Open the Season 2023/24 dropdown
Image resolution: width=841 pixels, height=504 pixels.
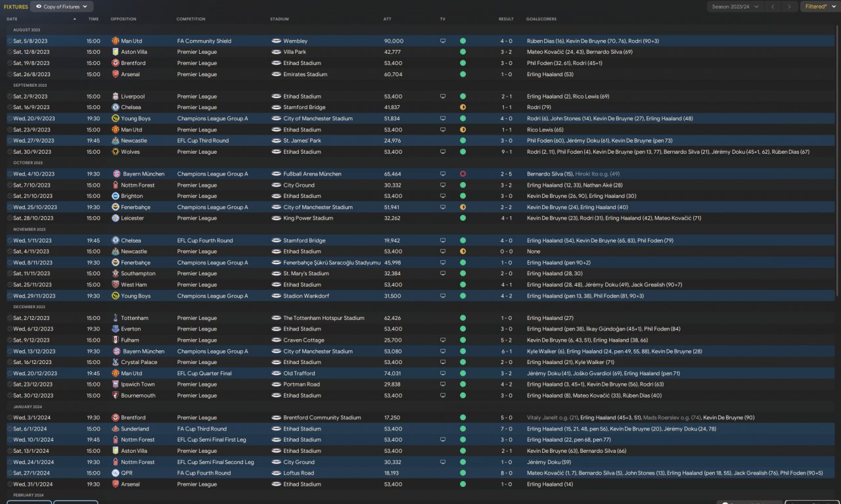point(735,7)
